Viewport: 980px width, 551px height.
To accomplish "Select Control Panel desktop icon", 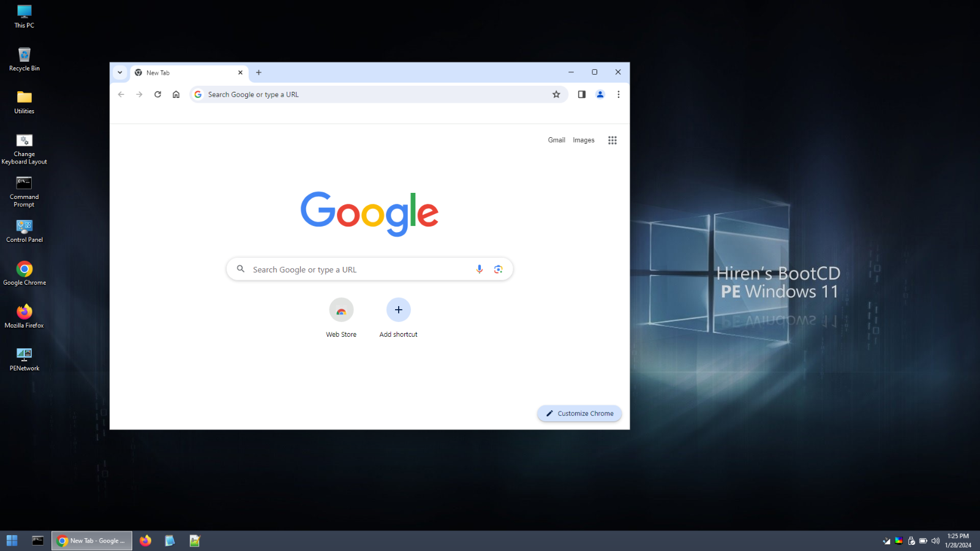I will [24, 231].
